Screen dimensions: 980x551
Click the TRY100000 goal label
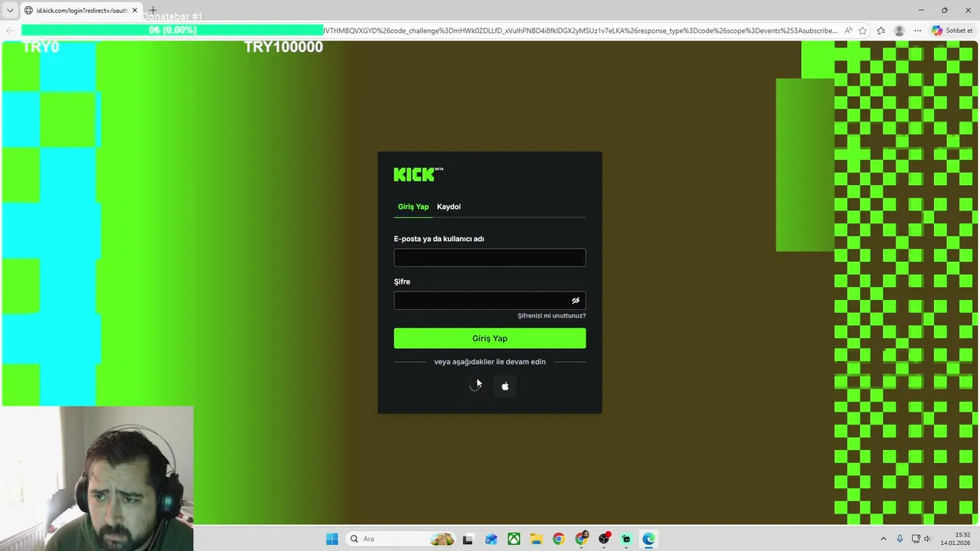(x=283, y=47)
